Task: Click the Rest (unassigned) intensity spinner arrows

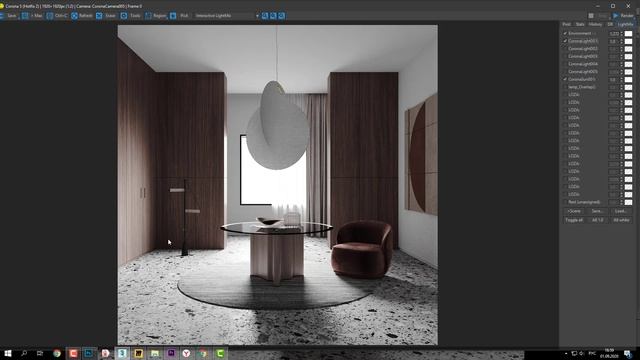Action: coord(622,202)
